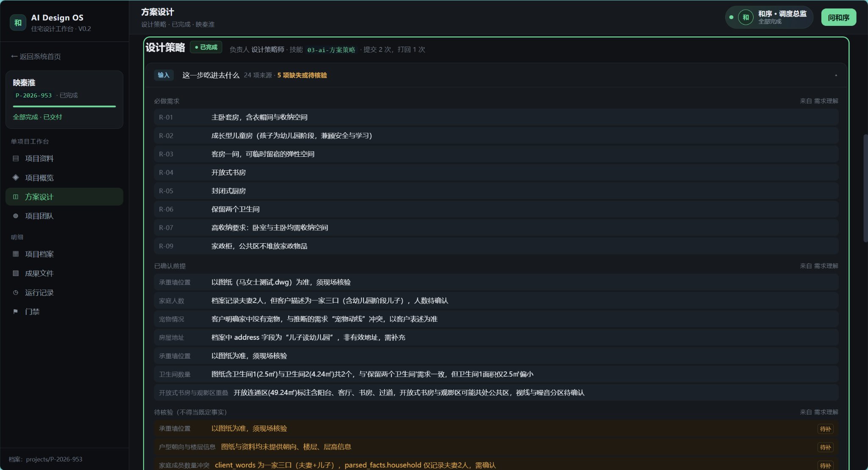
Task: Click the 运行记录 clock icon
Action: (16, 292)
